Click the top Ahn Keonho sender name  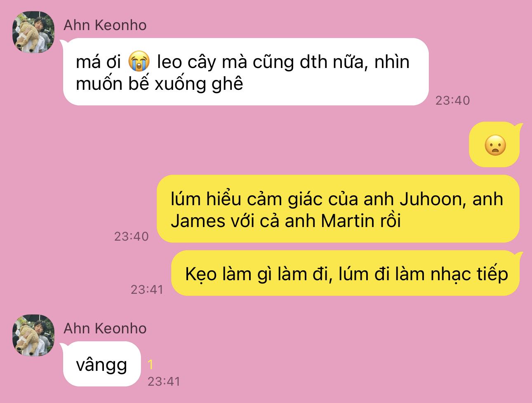click(105, 25)
